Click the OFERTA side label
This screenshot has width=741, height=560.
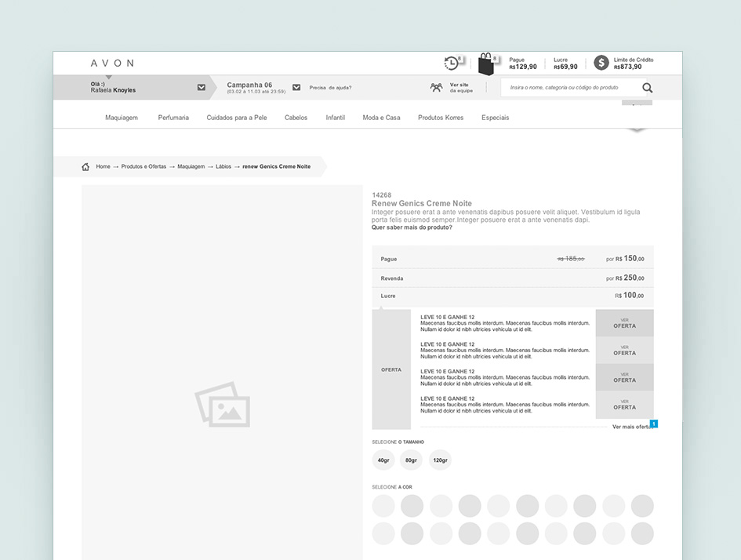coord(391,369)
